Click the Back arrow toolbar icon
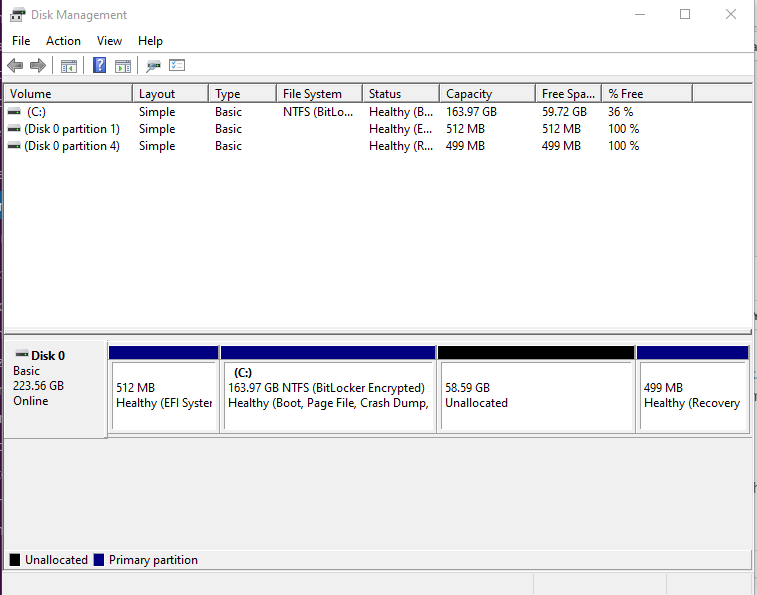The height and width of the screenshot is (595, 757). (x=15, y=65)
